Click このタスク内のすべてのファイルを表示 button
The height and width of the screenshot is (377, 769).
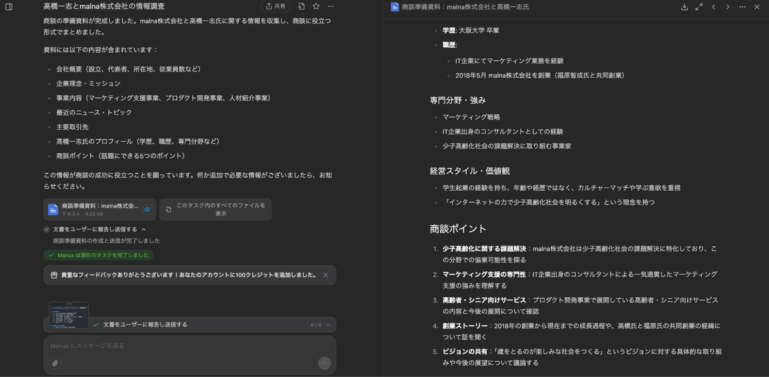pos(215,209)
